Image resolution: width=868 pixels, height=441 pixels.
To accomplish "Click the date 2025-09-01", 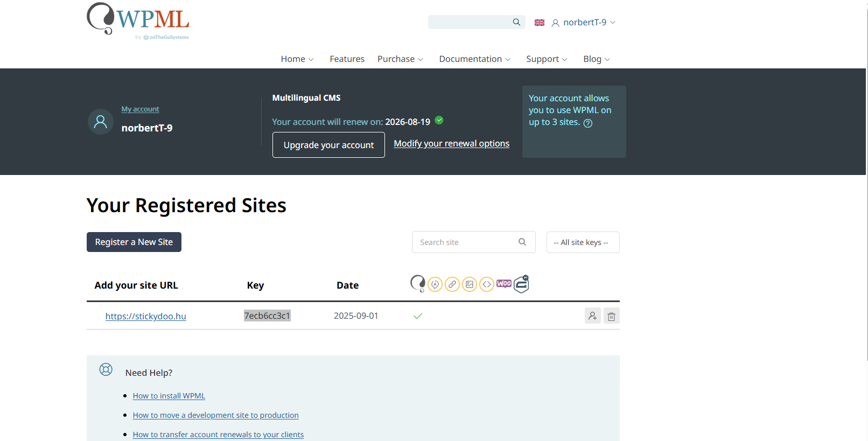I will coord(356,316).
